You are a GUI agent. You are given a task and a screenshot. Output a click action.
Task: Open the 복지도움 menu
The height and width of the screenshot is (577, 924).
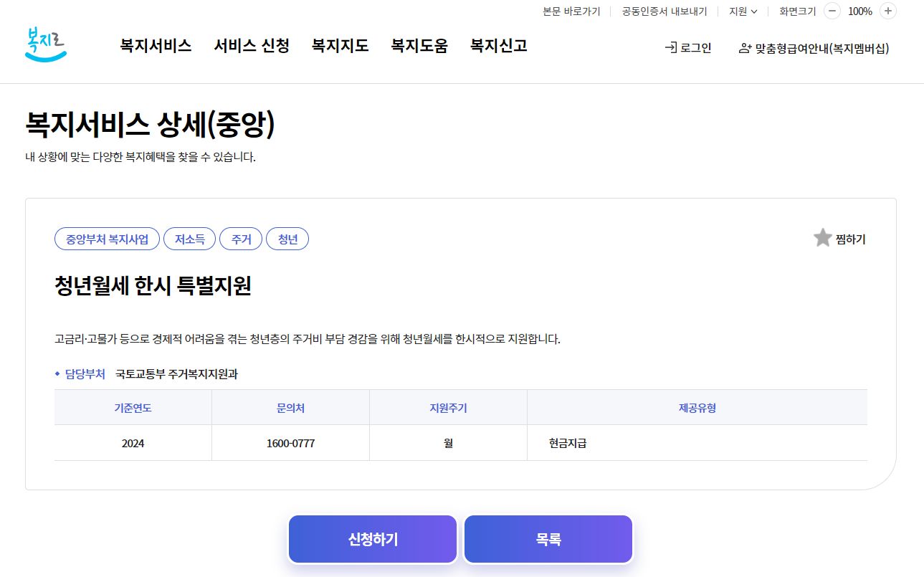[x=419, y=45]
